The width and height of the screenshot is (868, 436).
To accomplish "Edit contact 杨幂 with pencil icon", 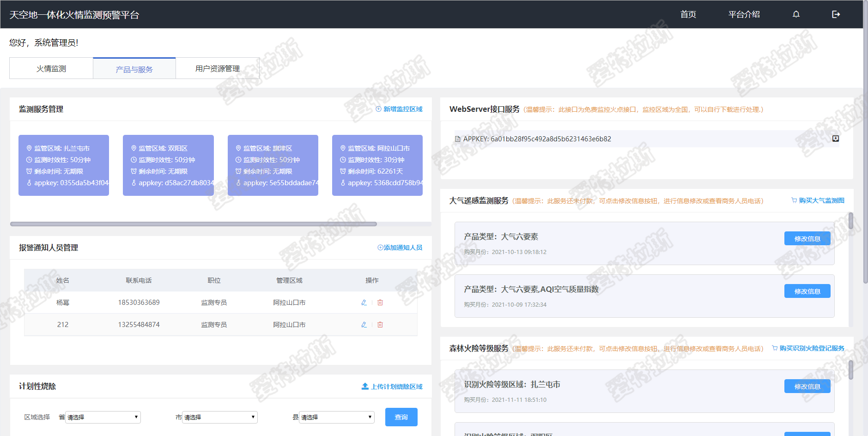I will pos(364,303).
